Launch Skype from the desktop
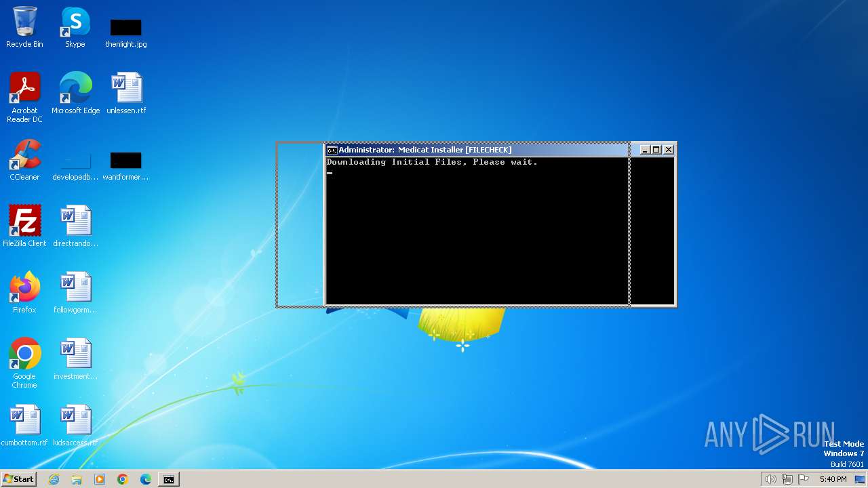868x488 pixels. [x=75, y=27]
